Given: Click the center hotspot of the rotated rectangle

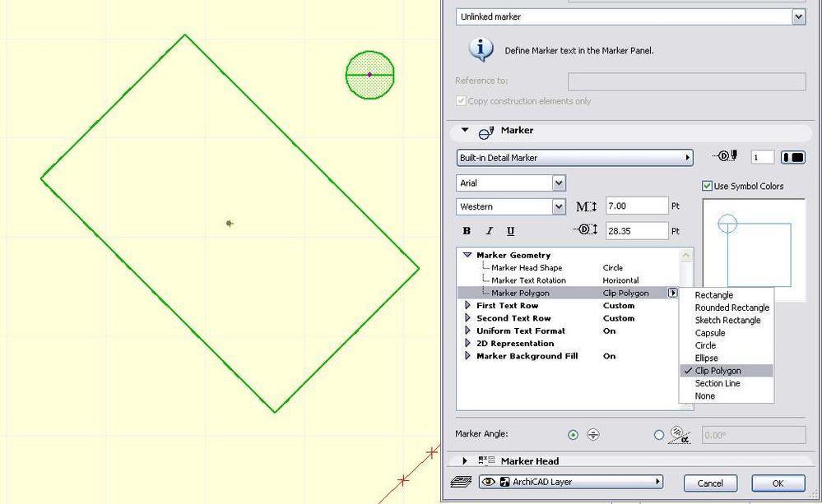Looking at the screenshot, I should (x=230, y=223).
